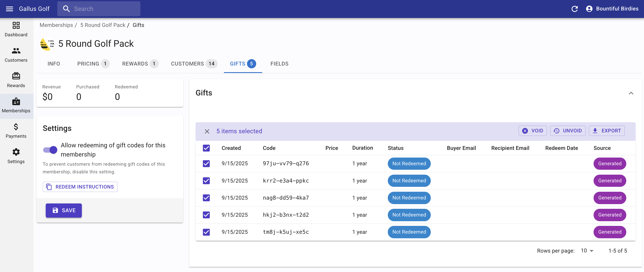Image resolution: width=644 pixels, height=272 pixels.
Task: Go to Customers in sidebar
Action: click(16, 55)
